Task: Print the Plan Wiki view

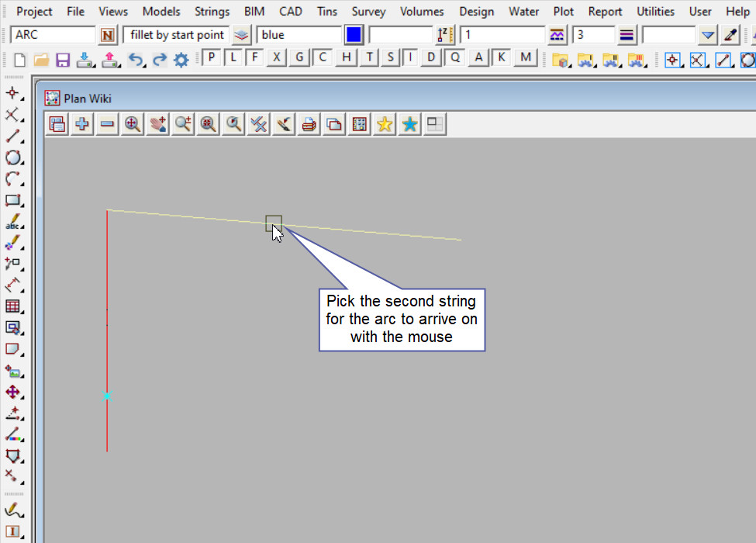Action: tap(309, 123)
